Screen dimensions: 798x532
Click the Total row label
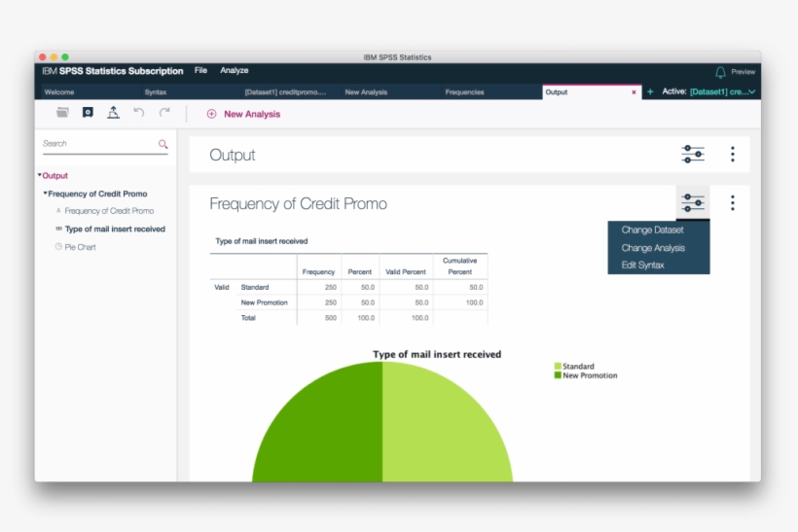click(248, 317)
